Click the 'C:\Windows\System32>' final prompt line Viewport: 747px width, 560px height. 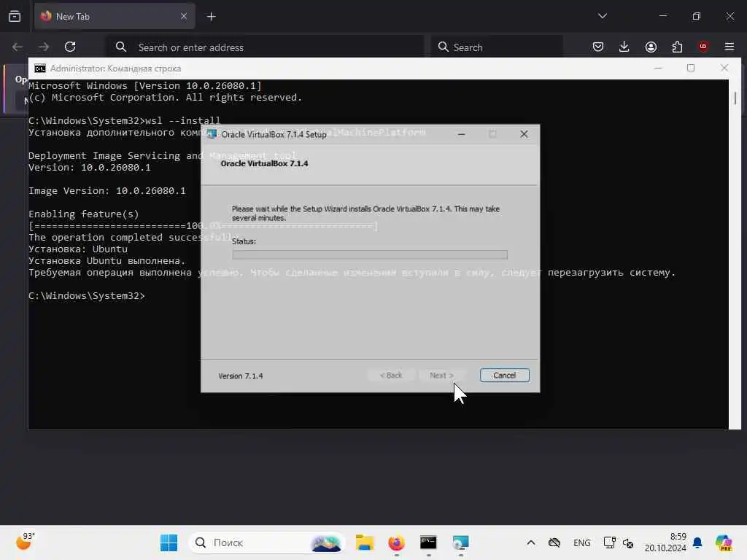(x=87, y=296)
